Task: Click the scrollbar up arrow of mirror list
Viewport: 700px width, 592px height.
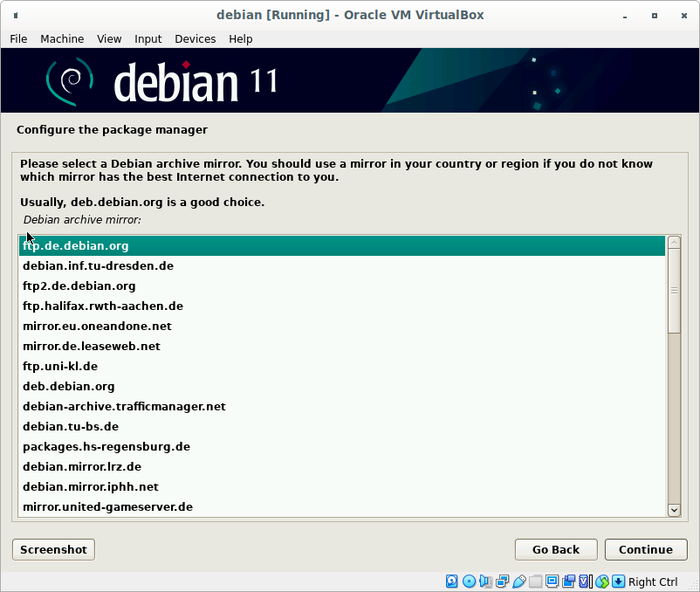Action: (x=673, y=242)
